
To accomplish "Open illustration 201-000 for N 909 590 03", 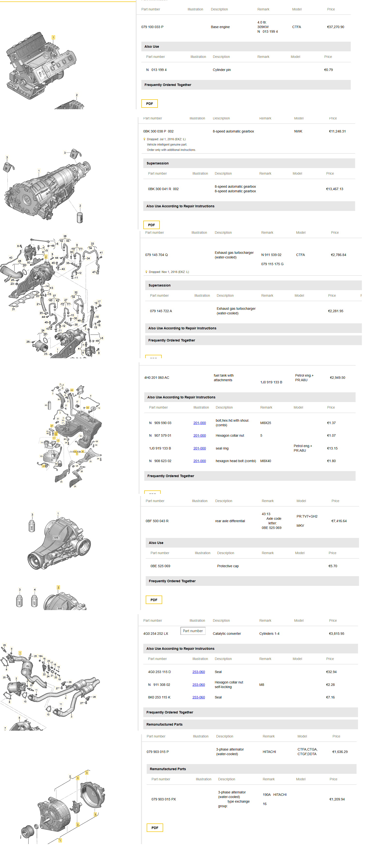I will (200, 423).
